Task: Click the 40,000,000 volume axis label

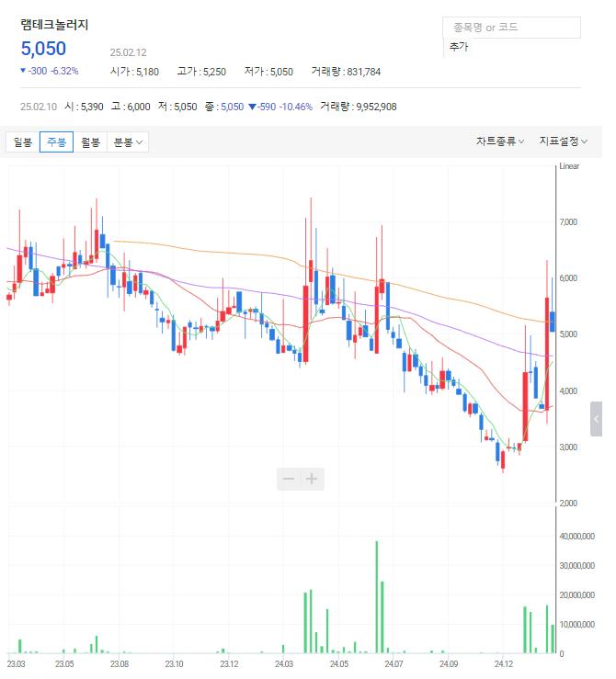Action: point(577,537)
